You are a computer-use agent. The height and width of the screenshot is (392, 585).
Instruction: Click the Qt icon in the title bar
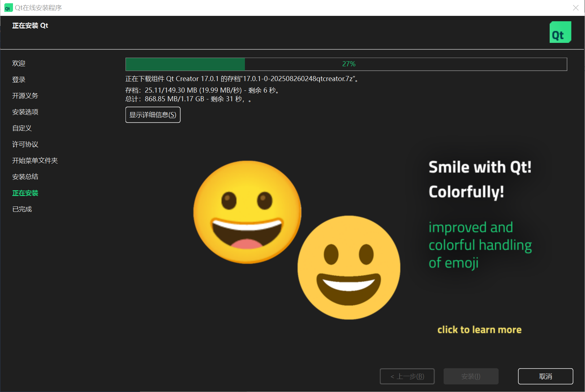[8, 8]
